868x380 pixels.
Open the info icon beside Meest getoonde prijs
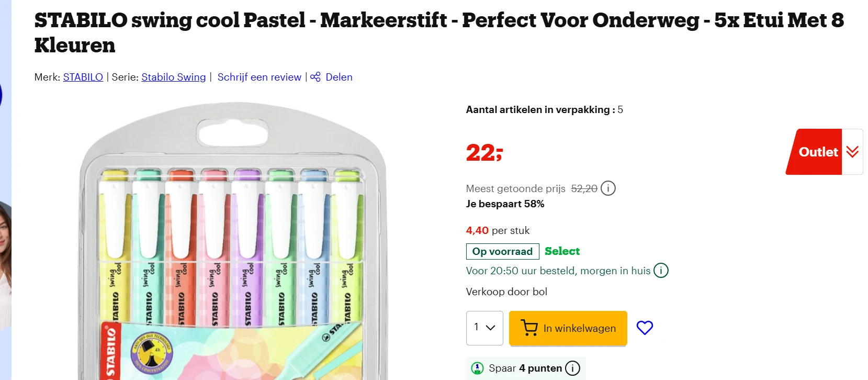(608, 188)
